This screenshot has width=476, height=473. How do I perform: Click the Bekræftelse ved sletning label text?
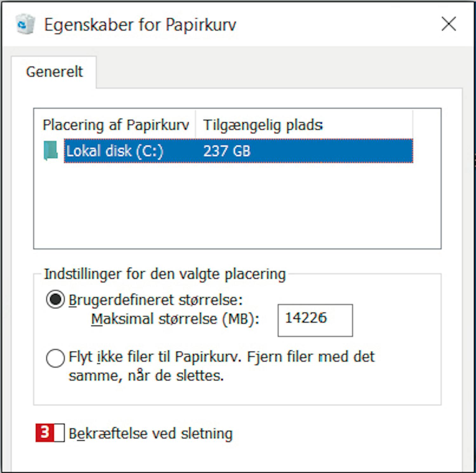click(x=151, y=434)
